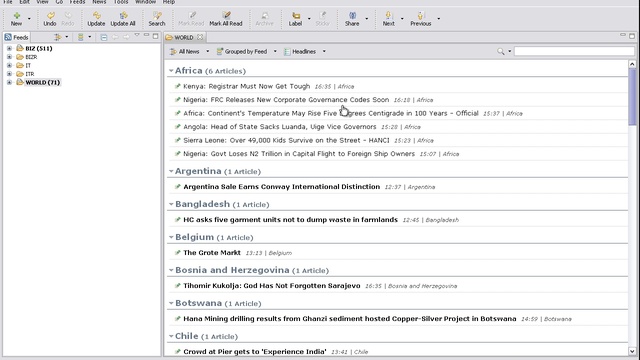
Task: Collapse all folders in Feeds panel
Action: click(x=104, y=37)
